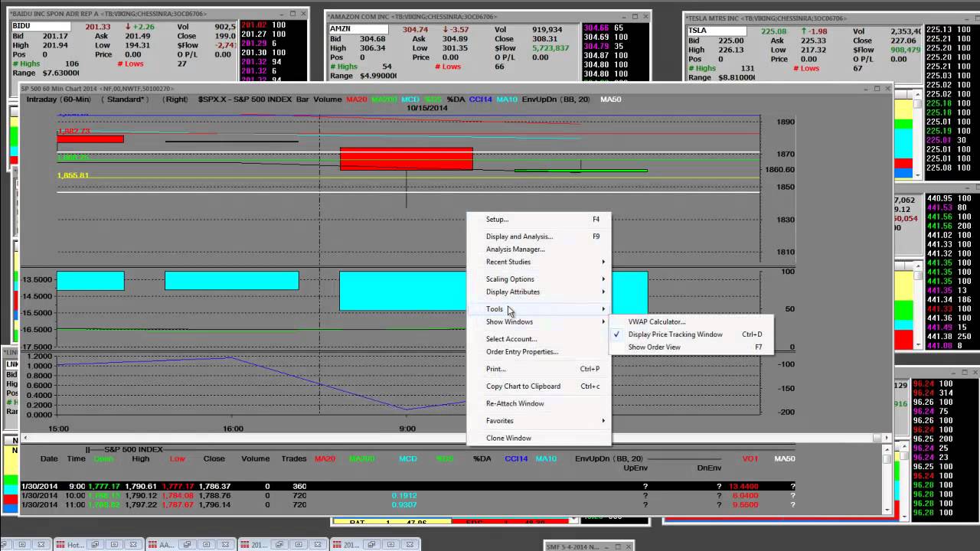Viewport: 980px width, 551px height.
Task: Click EnvUpDn (BB, 20) study label in chart header
Action: tap(555, 99)
